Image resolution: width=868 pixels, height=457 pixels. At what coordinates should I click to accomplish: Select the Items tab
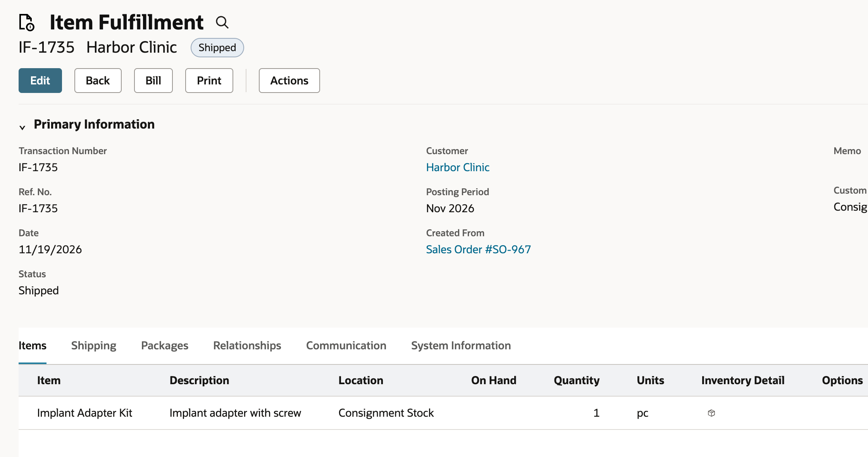click(x=33, y=345)
